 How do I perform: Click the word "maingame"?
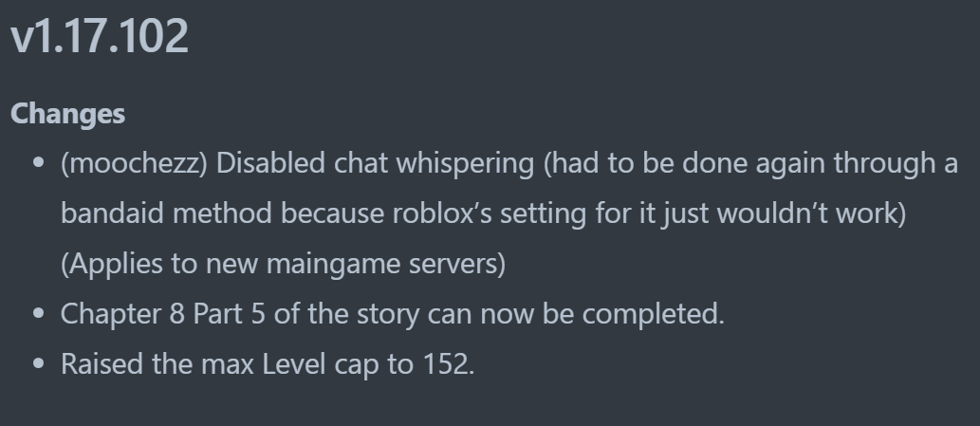tap(333, 264)
